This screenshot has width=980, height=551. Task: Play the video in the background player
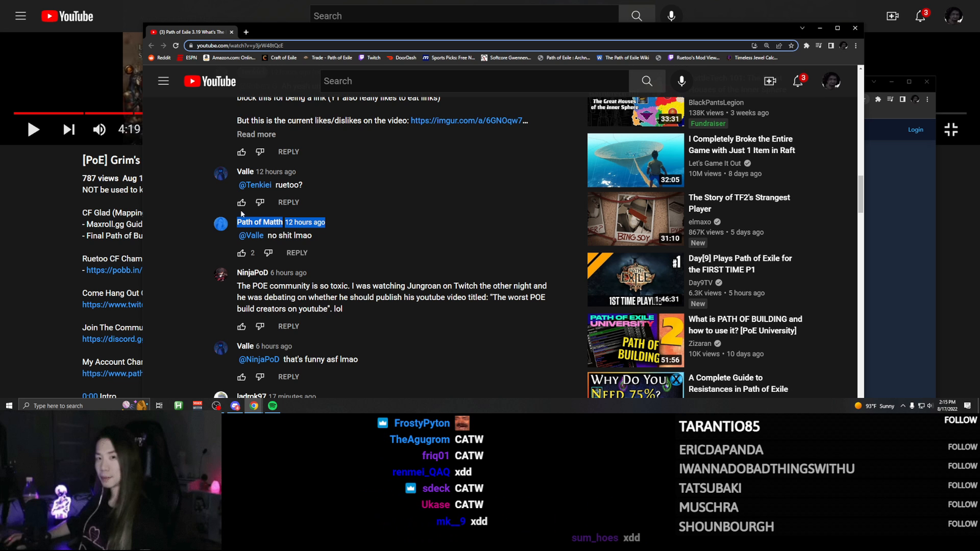click(x=33, y=129)
